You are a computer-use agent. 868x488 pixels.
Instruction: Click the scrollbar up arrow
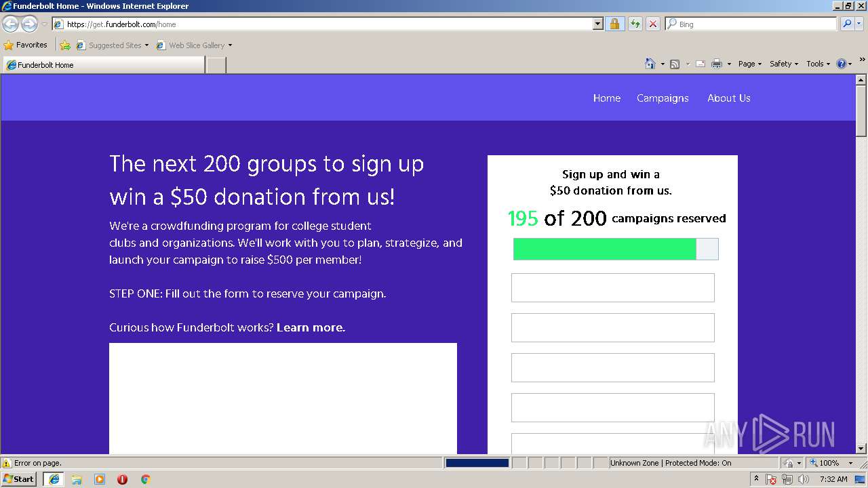861,80
